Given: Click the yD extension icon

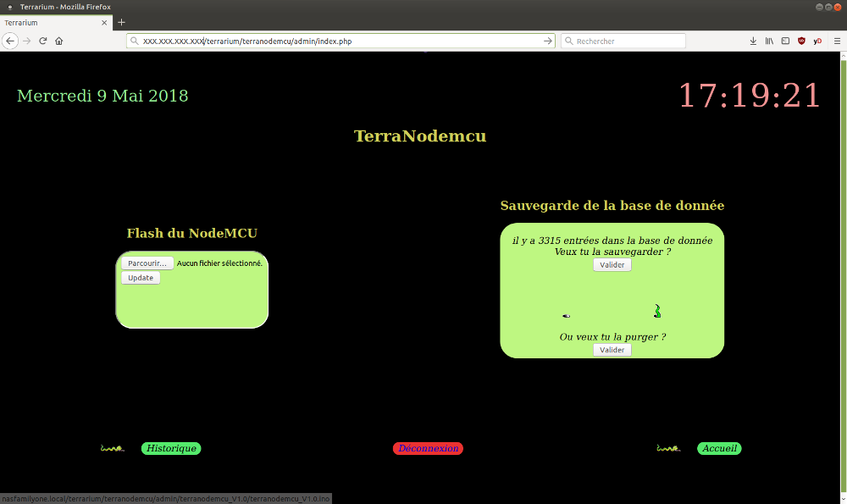Looking at the screenshot, I should [x=817, y=41].
